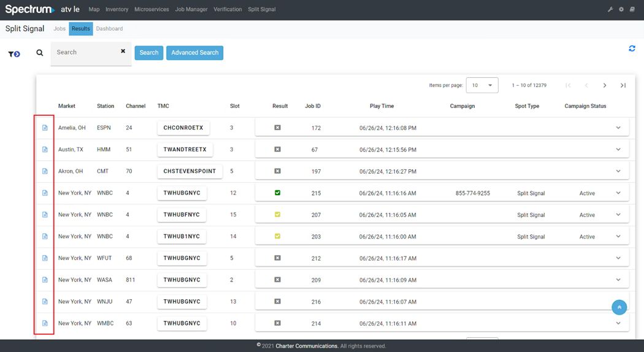Open the document icon for Amelia, OH row
The width and height of the screenshot is (644, 352).
pos(45,128)
